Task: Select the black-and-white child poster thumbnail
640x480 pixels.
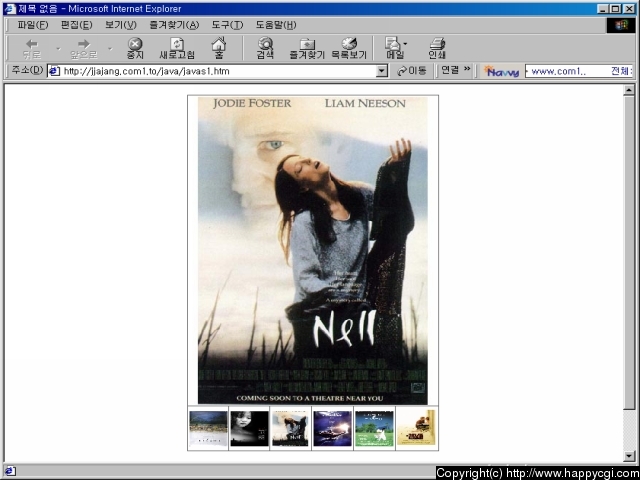Action: tap(249, 428)
